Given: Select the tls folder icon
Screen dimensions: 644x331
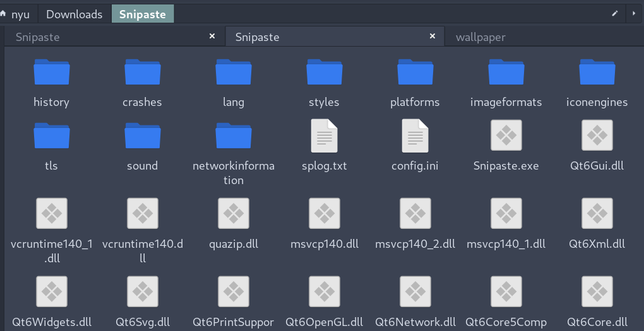Looking at the screenshot, I should point(51,136).
